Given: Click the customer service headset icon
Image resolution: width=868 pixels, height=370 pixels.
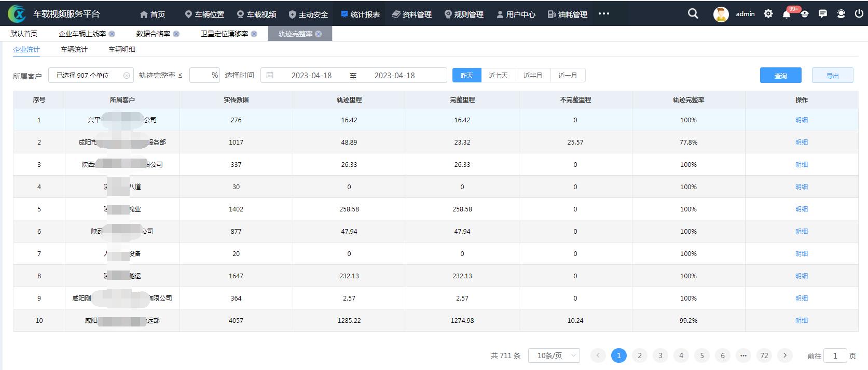Looking at the screenshot, I should (841, 14).
